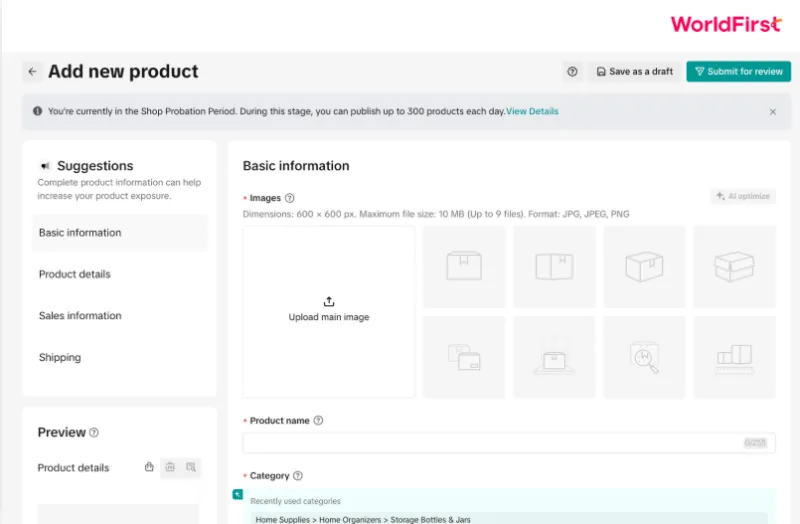This screenshot has height=524, width=800.
Task: Select the laptop scene image slot
Action: (x=554, y=357)
